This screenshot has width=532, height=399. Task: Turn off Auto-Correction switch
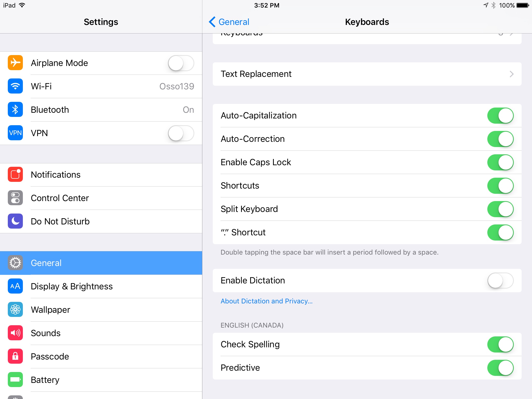(x=500, y=139)
